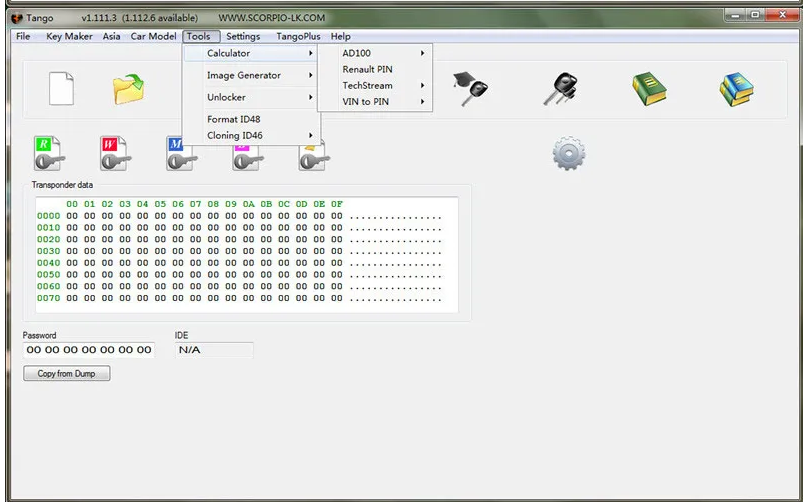Click the open folder icon
This screenshot has width=803, height=502.
pyautogui.click(x=128, y=89)
